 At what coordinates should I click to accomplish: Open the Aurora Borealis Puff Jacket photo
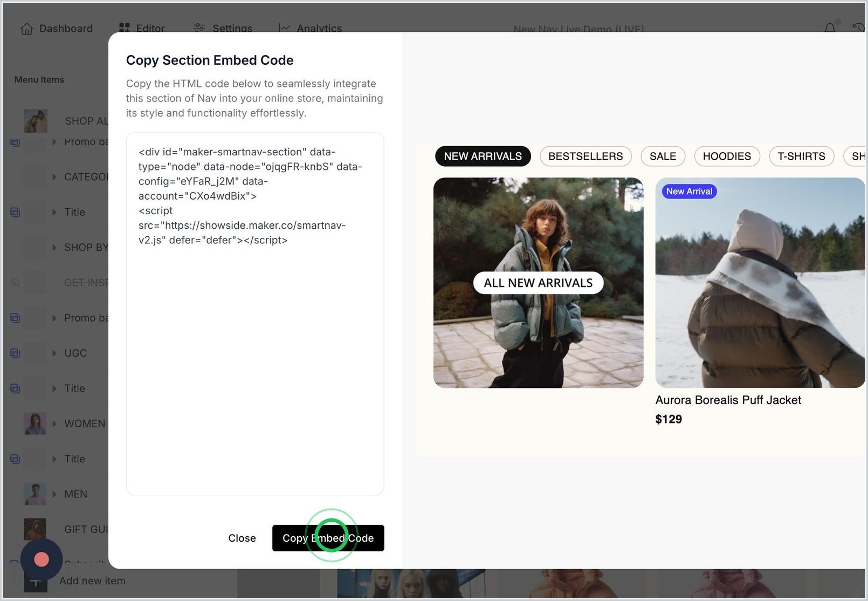pos(760,283)
